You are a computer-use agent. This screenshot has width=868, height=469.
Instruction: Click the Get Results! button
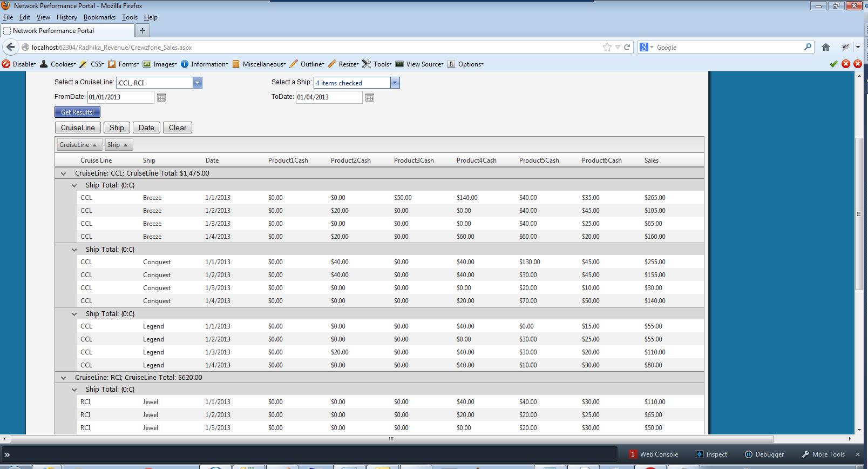[x=77, y=112]
